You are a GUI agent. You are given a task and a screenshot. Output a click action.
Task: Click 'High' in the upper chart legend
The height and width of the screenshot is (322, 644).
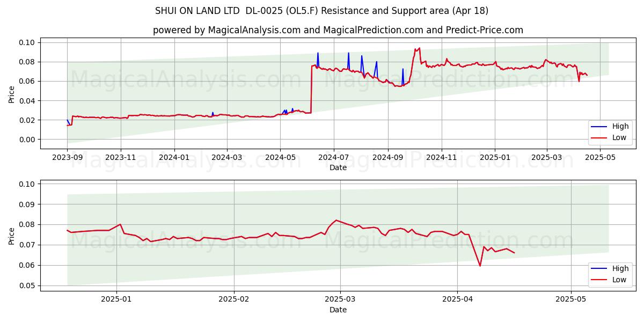[x=620, y=127]
